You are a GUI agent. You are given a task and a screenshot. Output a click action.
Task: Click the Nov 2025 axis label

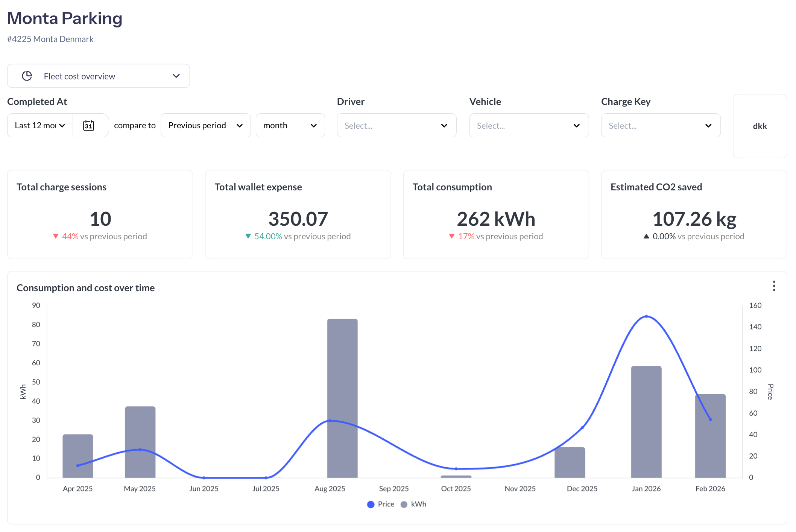[520, 488]
